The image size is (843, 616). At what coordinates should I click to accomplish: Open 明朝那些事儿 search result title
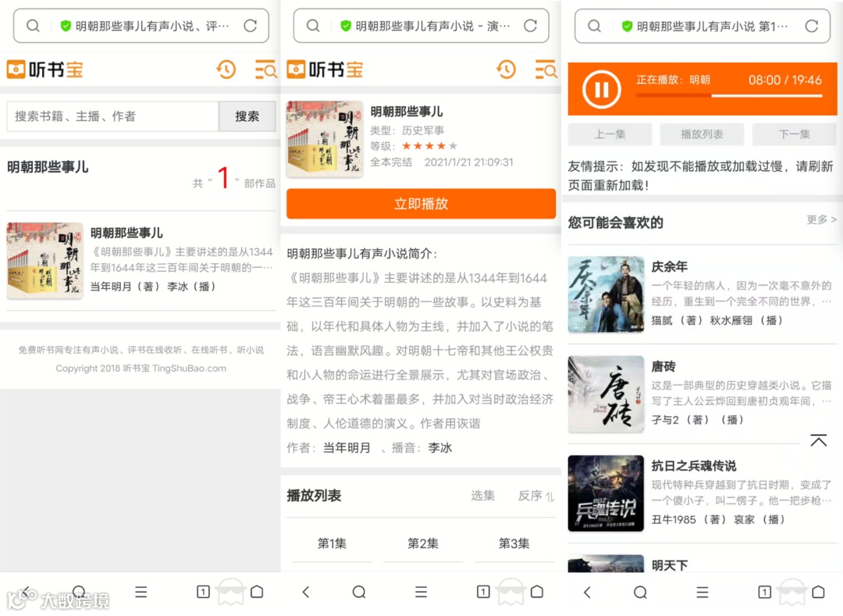pos(126,233)
